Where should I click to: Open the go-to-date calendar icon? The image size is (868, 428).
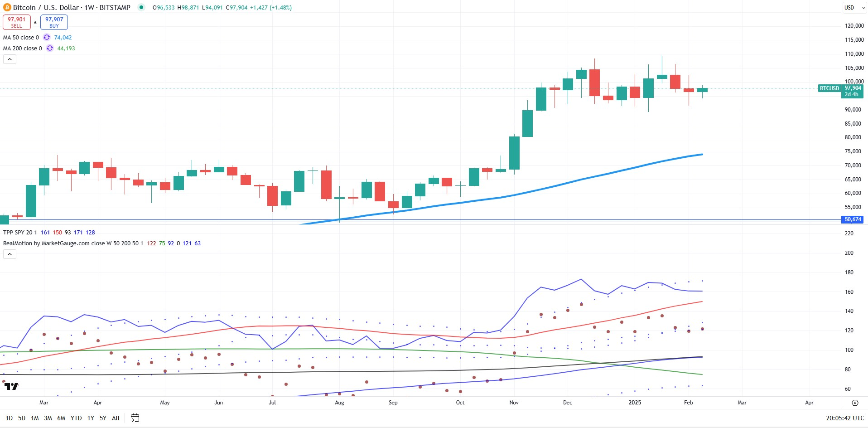click(135, 418)
